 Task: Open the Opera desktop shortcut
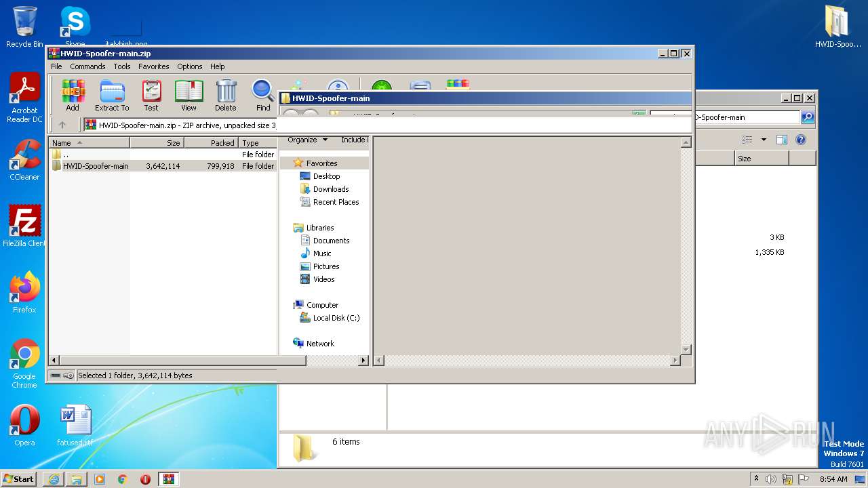[x=24, y=426]
